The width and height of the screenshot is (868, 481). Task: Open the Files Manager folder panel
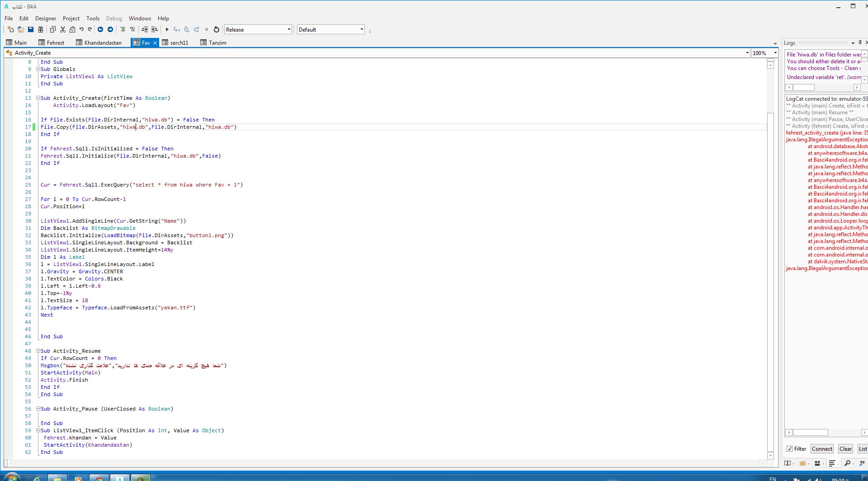[x=802, y=463]
